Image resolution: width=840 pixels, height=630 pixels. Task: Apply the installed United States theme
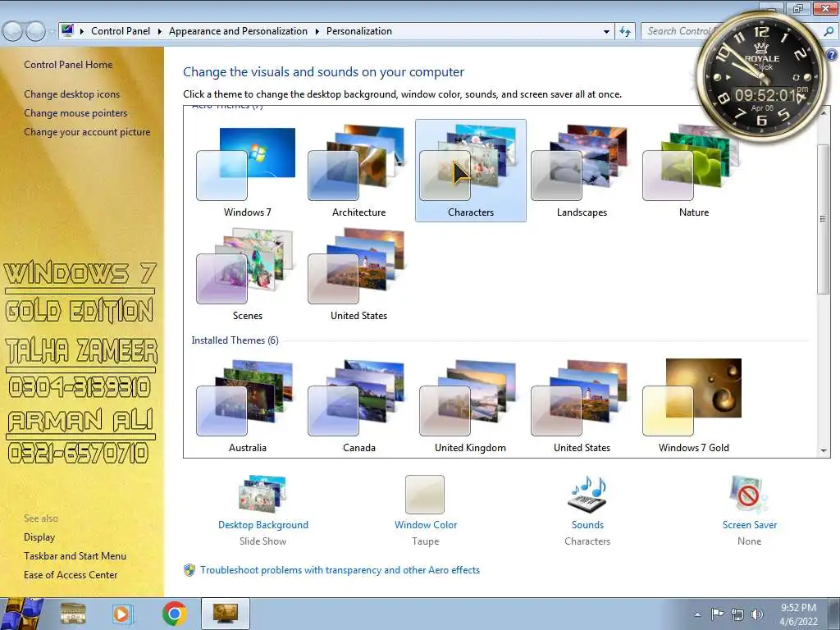tap(582, 405)
